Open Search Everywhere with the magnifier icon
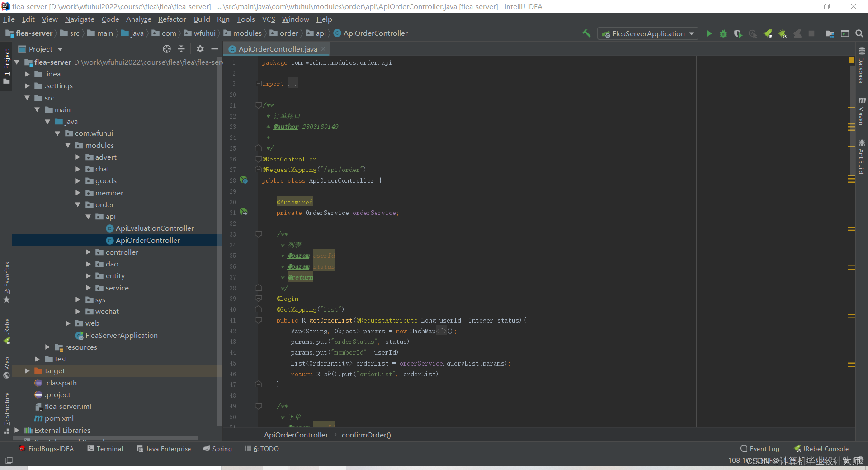868x470 pixels. click(x=859, y=33)
